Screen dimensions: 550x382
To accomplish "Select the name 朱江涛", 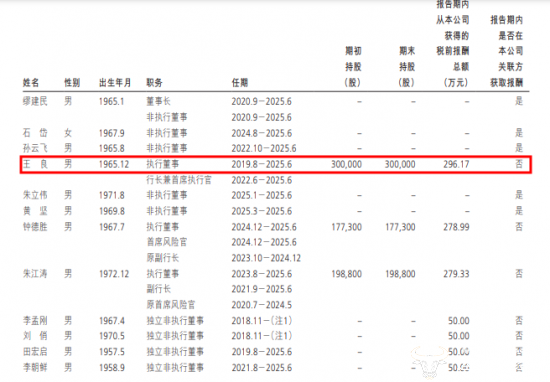I will click(x=35, y=274).
